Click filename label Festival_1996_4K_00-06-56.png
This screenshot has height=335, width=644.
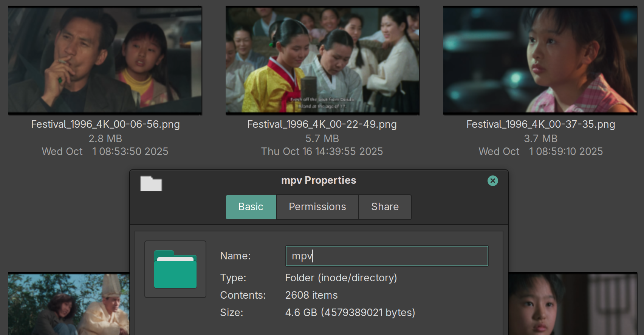105,124
